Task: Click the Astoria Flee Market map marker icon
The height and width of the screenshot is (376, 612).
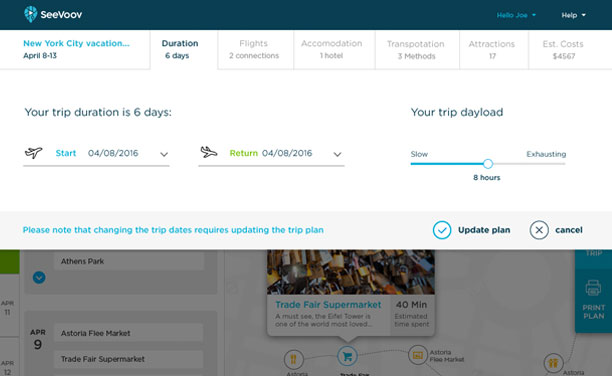Action: click(418, 355)
